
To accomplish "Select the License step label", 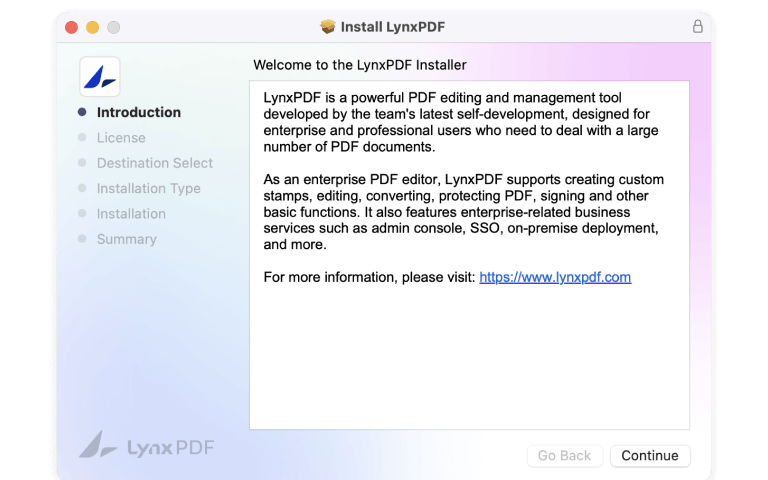I will (121, 138).
